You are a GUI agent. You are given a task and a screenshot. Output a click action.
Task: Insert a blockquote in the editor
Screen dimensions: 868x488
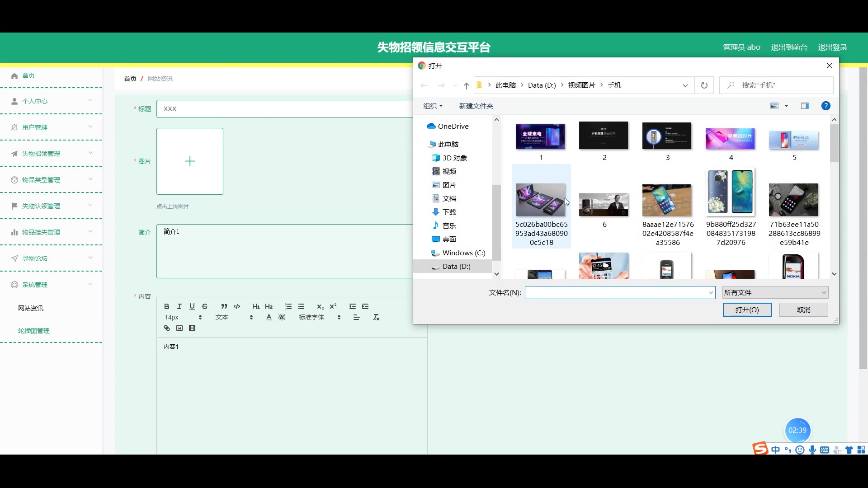point(224,306)
